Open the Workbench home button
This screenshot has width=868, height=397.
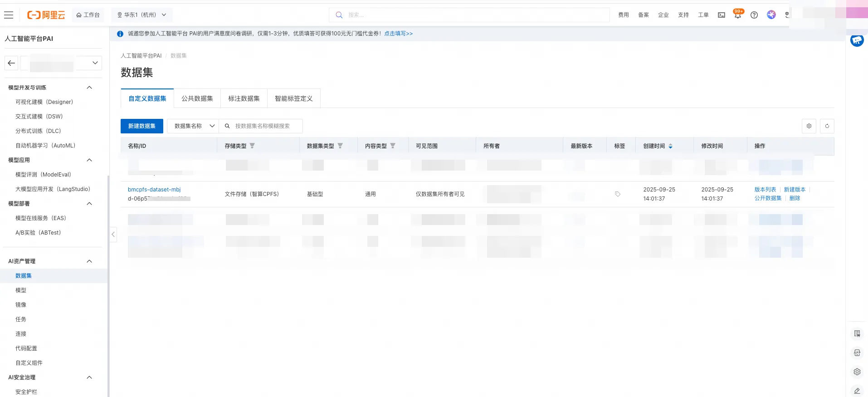(x=88, y=15)
